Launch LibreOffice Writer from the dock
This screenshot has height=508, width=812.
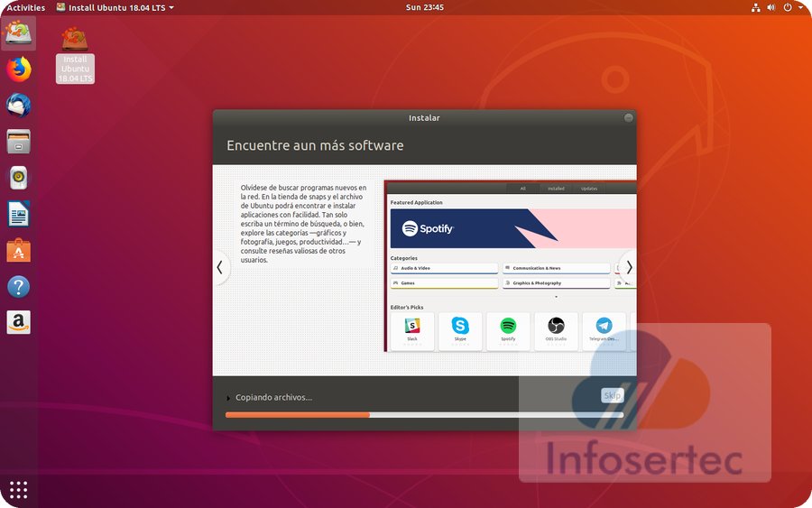(18, 214)
